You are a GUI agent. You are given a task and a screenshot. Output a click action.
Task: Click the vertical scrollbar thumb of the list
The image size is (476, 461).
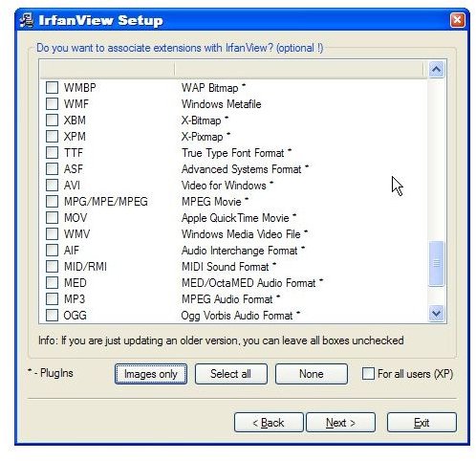436,263
